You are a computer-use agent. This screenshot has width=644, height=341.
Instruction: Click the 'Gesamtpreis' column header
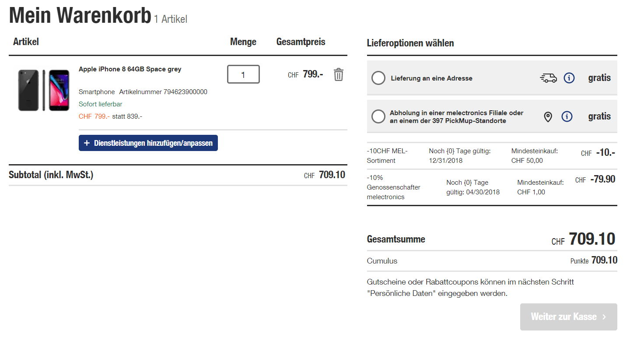[x=301, y=42]
